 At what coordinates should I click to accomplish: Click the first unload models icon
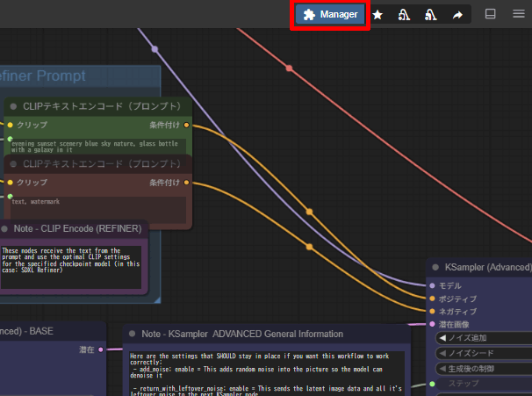click(x=404, y=15)
